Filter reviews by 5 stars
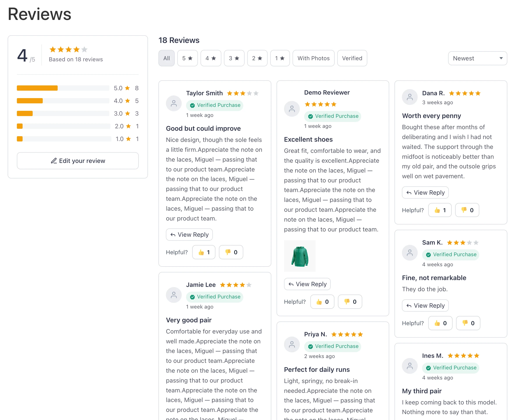 point(187,58)
